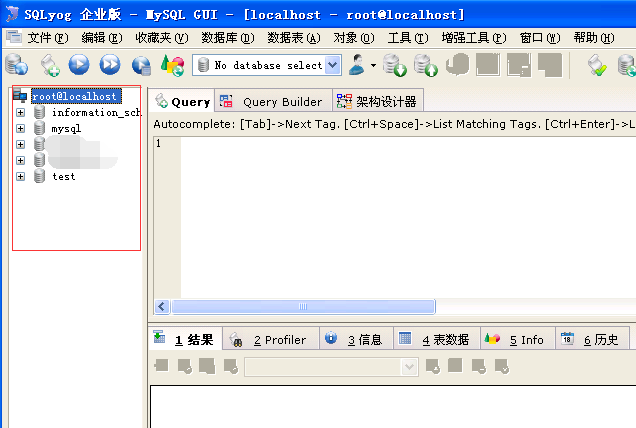This screenshot has height=428, width=636.
Task: Click the database icon with the green checkmark
Action: [597, 65]
